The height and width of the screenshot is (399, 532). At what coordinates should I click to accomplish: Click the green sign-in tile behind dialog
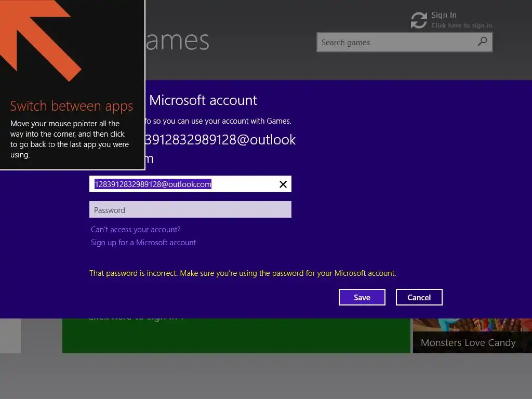click(x=236, y=336)
